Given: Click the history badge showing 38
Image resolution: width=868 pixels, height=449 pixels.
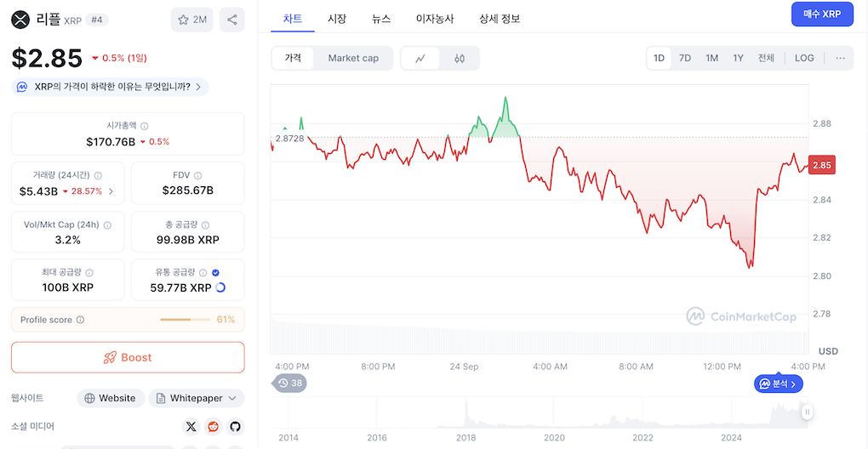Looking at the screenshot, I should pos(288,383).
